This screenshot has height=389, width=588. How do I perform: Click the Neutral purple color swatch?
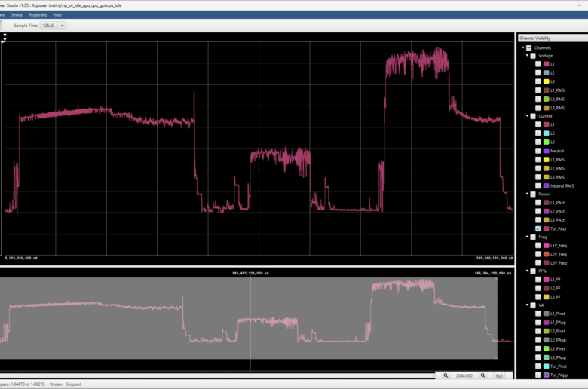pyautogui.click(x=547, y=151)
